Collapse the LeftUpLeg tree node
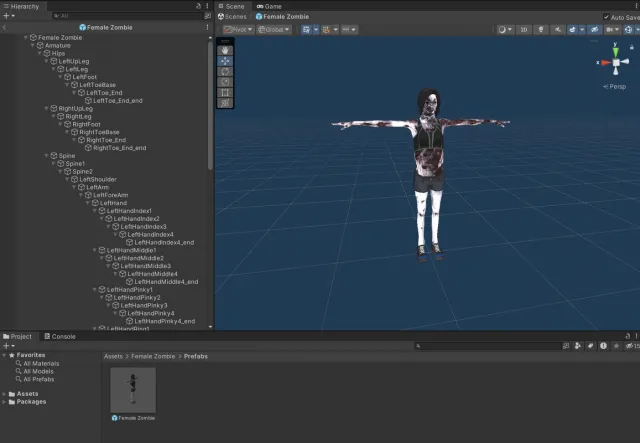This screenshot has width=640, height=443. coord(47,61)
